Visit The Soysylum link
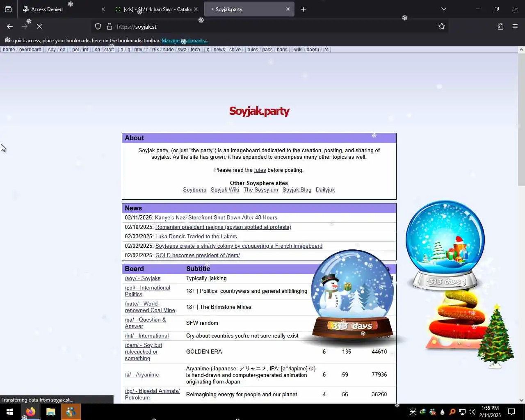Viewport: 525px width, 420px height. [261, 189]
